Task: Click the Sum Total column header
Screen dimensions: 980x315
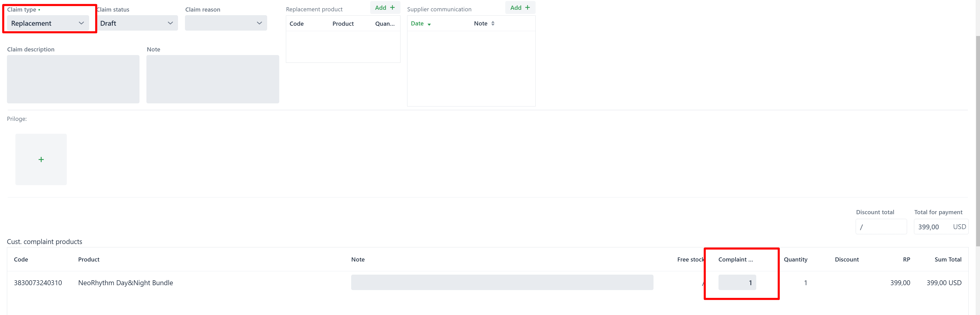Action: [x=947, y=259]
